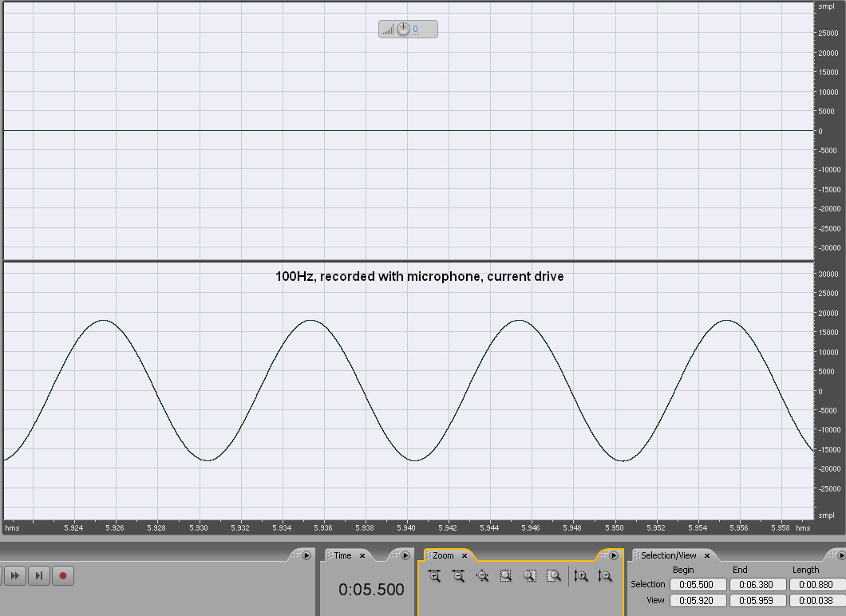Click the Begin column header label
This screenshot has width=846, height=616.
pyautogui.click(x=683, y=570)
